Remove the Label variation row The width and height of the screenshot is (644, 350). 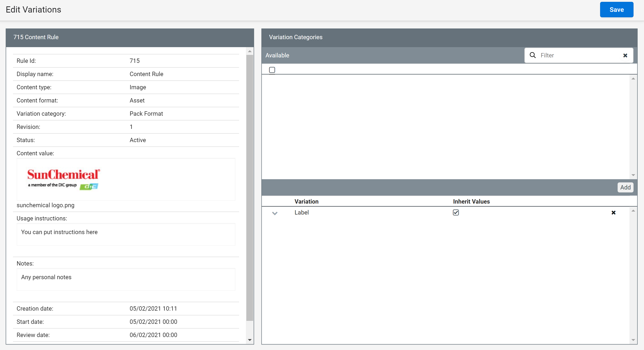tap(613, 213)
